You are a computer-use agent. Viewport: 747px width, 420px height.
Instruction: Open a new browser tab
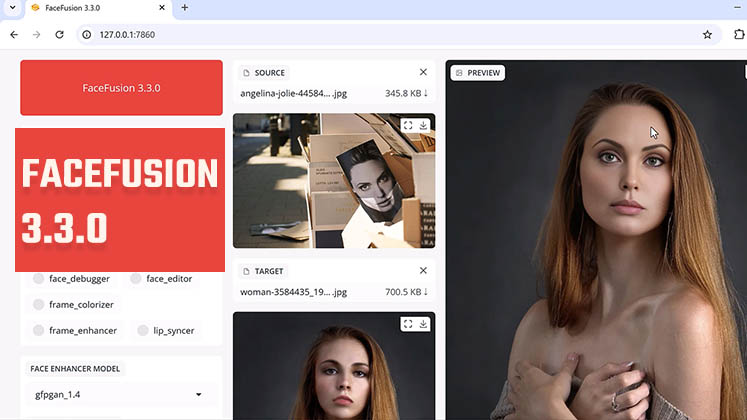[x=185, y=8]
